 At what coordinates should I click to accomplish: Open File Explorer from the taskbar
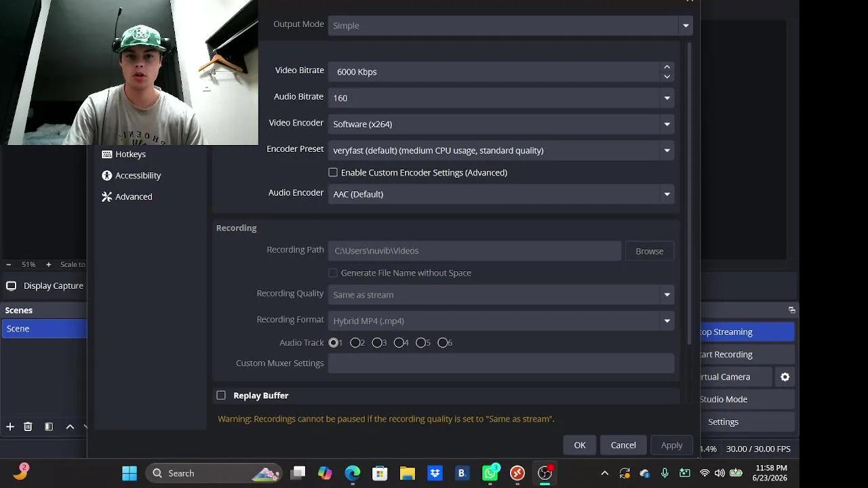[407, 473]
